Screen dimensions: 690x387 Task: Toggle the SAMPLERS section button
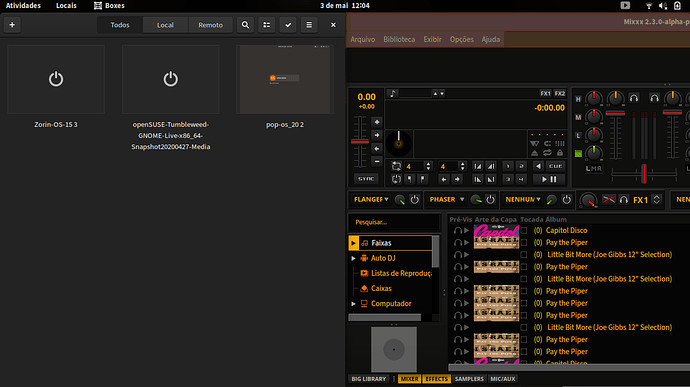(x=469, y=379)
